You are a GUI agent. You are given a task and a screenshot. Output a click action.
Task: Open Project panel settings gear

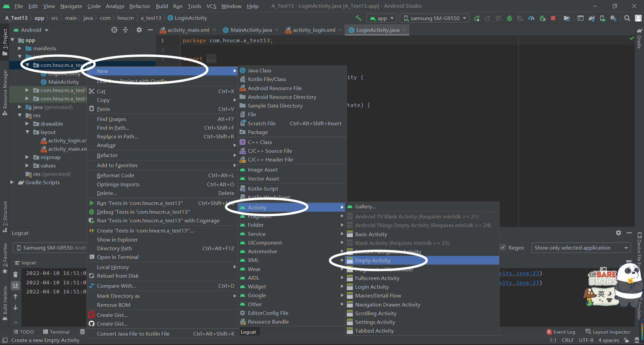(x=139, y=30)
